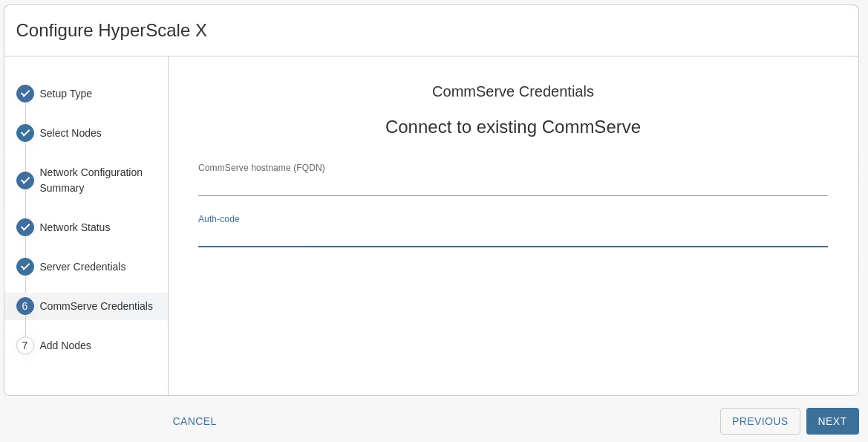The width and height of the screenshot is (868, 442).
Task: Click the CommServe Credentials step 6 badge
Action: tap(25, 306)
